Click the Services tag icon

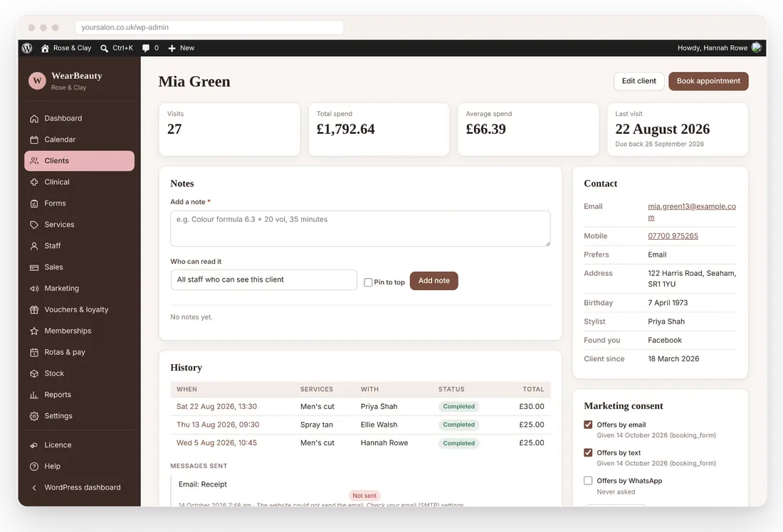tap(34, 225)
